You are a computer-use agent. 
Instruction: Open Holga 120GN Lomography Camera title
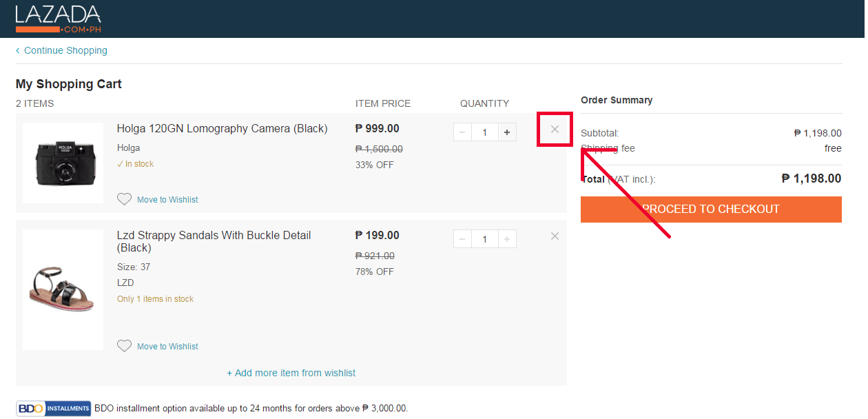[x=223, y=129]
